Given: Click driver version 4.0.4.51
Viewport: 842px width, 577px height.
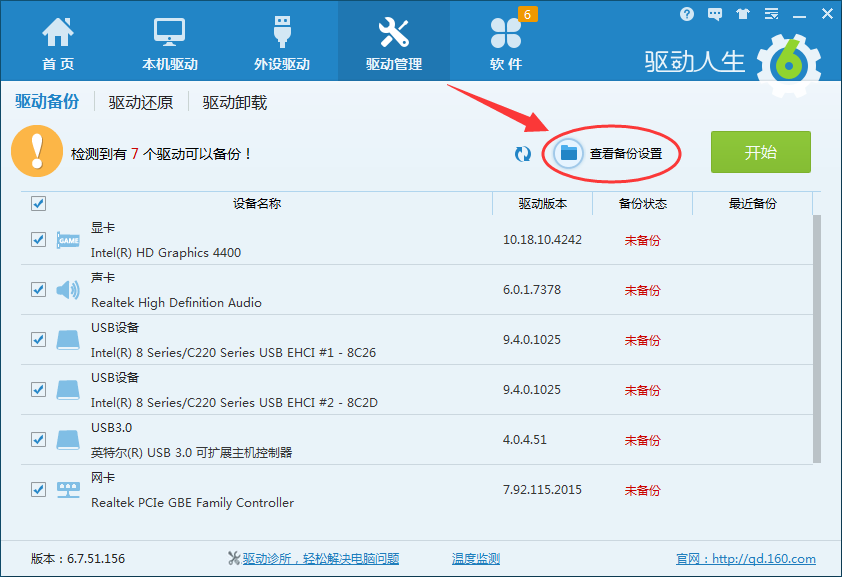Looking at the screenshot, I should click(525, 439).
